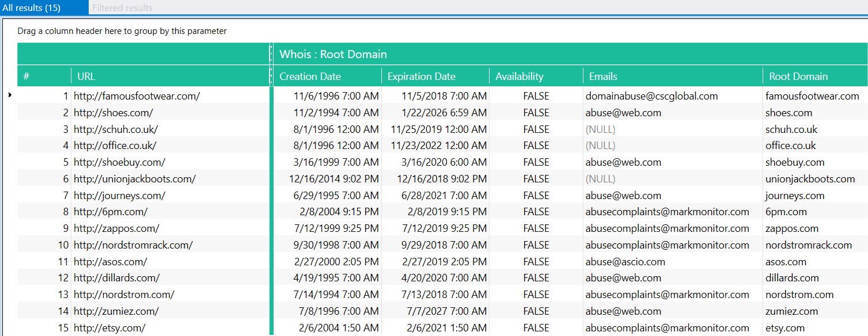Click the row indicator arrow for row 1
The width and height of the screenshot is (868, 336).
click(x=10, y=95)
